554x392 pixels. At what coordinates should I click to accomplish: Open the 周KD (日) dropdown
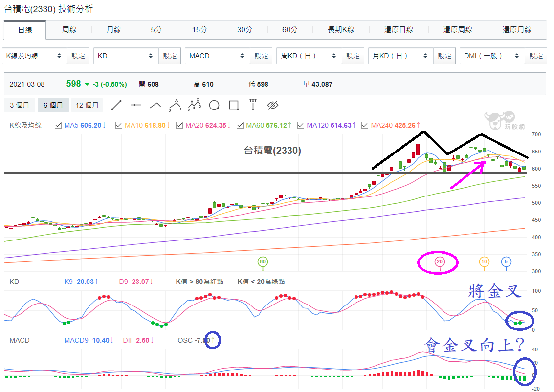pyautogui.click(x=309, y=56)
